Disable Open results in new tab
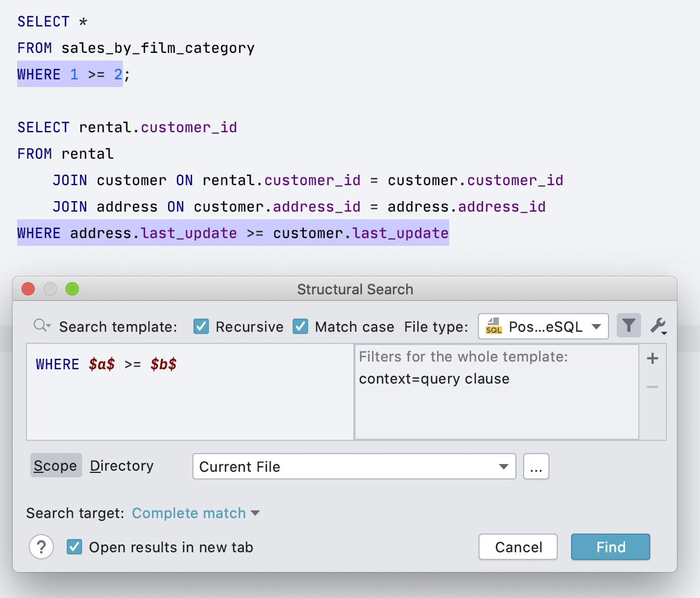The width and height of the screenshot is (700, 598). tap(74, 547)
